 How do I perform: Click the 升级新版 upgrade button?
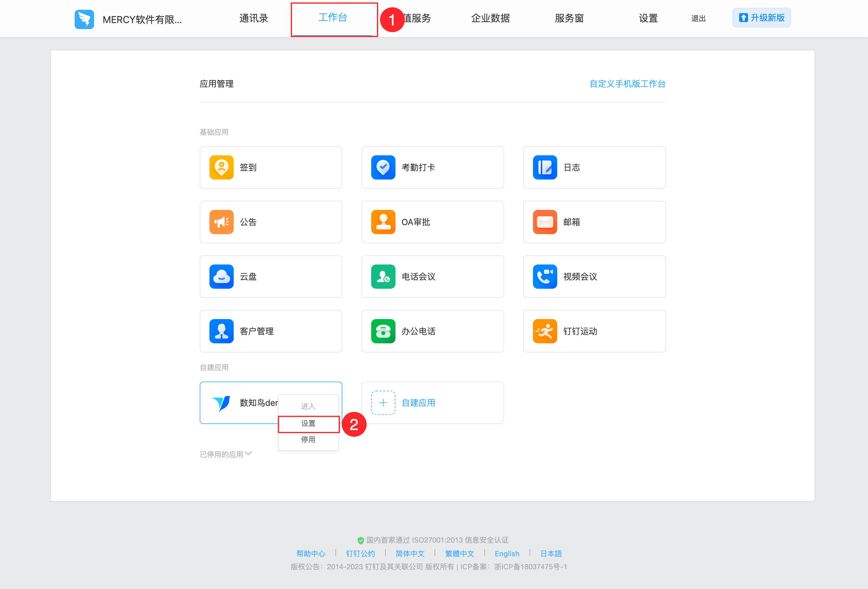coord(761,18)
